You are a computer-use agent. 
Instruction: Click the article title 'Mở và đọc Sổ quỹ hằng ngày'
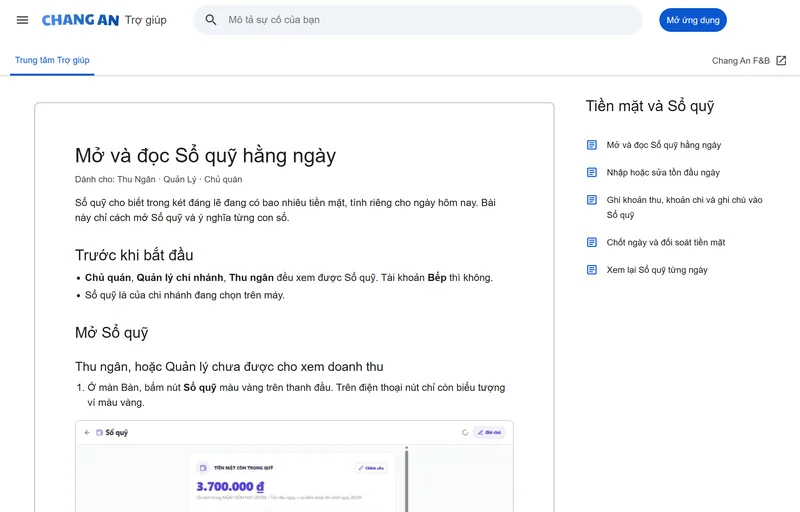point(205,156)
